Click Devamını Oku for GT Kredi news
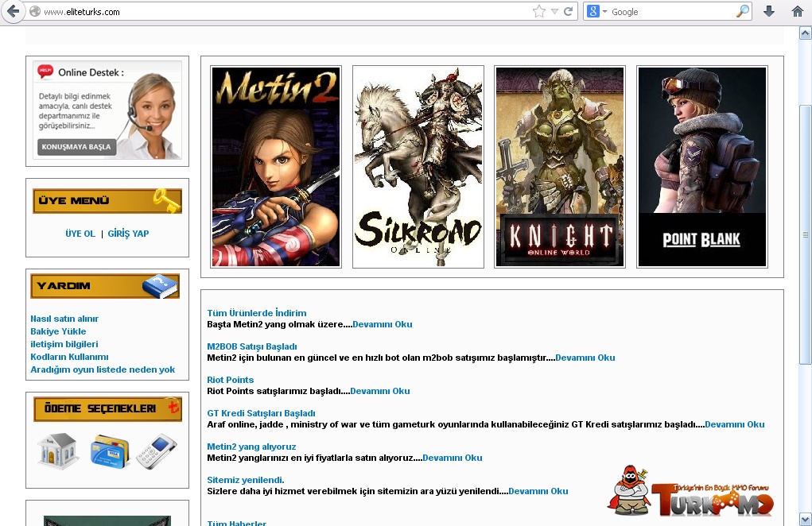 (735, 424)
